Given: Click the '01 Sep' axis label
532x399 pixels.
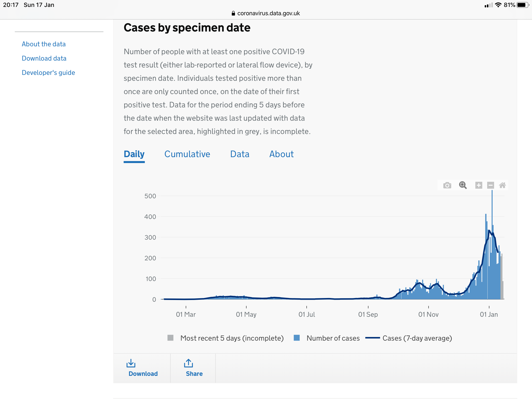Looking at the screenshot, I should point(368,315).
